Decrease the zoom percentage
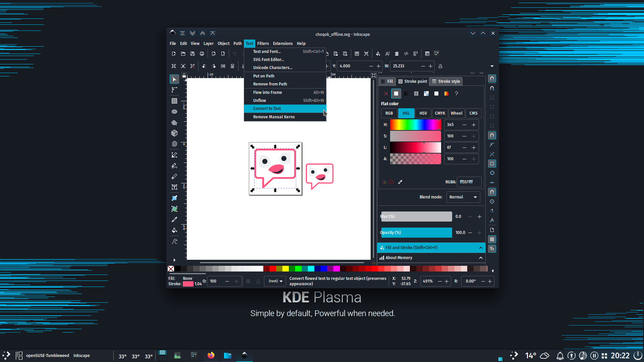Viewport: 644px width, 362px height. click(x=439, y=281)
